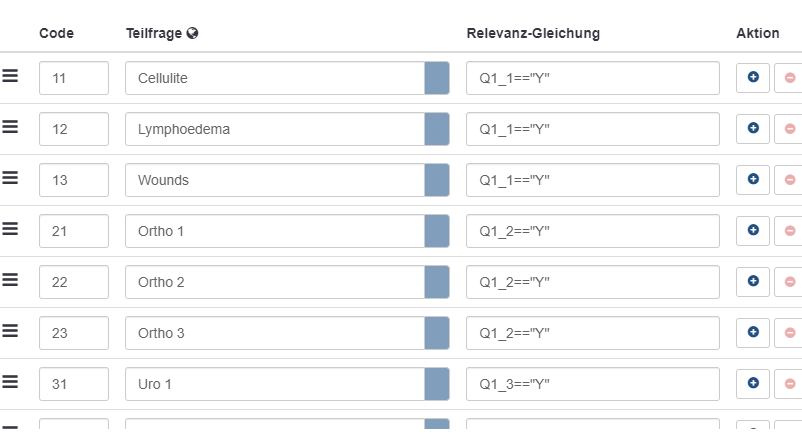802x443 pixels.
Task: Click the globe icon next to Teilfrage
Action: [x=192, y=33]
